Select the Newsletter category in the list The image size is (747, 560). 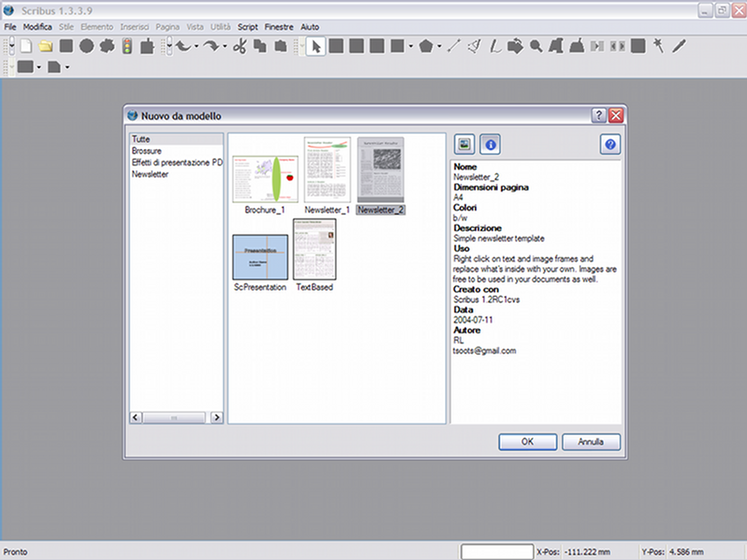[176, 174]
